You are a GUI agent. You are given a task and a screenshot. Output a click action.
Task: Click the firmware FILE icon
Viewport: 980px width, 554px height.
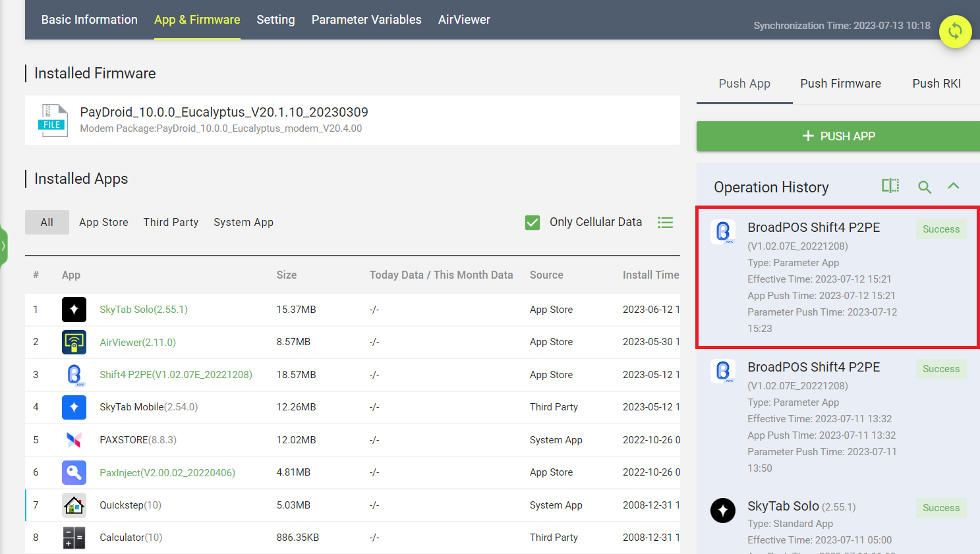[53, 121]
